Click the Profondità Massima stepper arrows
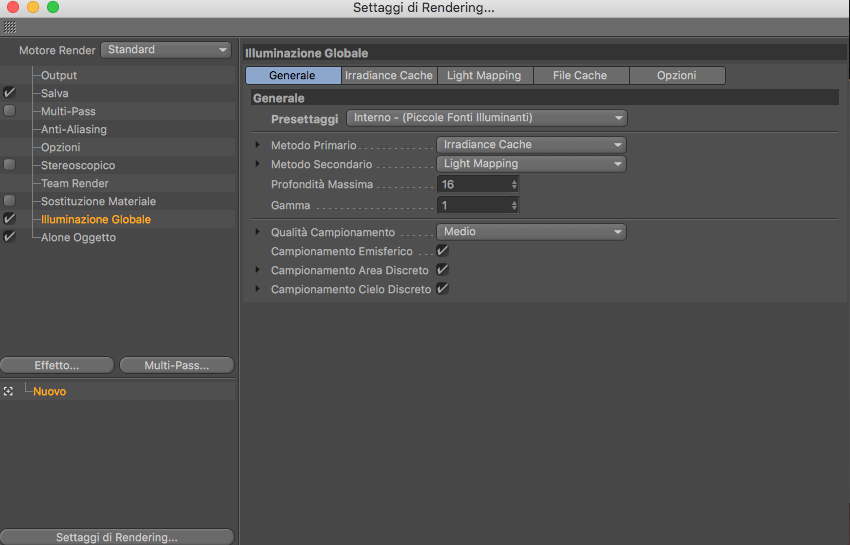 tap(514, 184)
